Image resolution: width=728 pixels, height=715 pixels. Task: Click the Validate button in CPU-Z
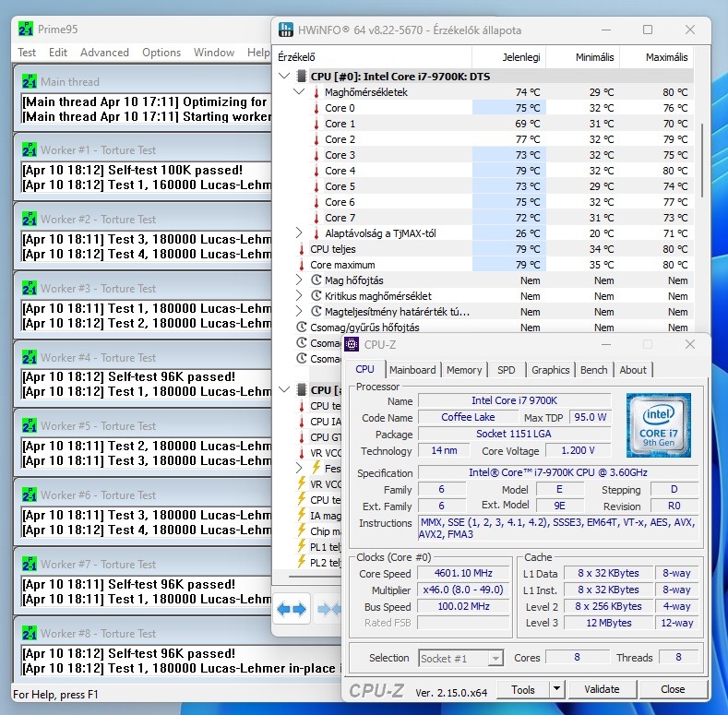click(x=602, y=689)
